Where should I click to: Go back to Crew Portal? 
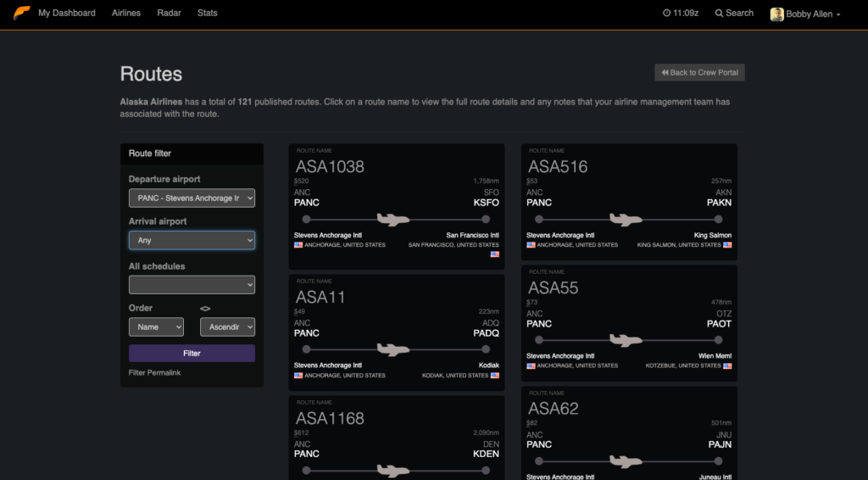coord(699,73)
